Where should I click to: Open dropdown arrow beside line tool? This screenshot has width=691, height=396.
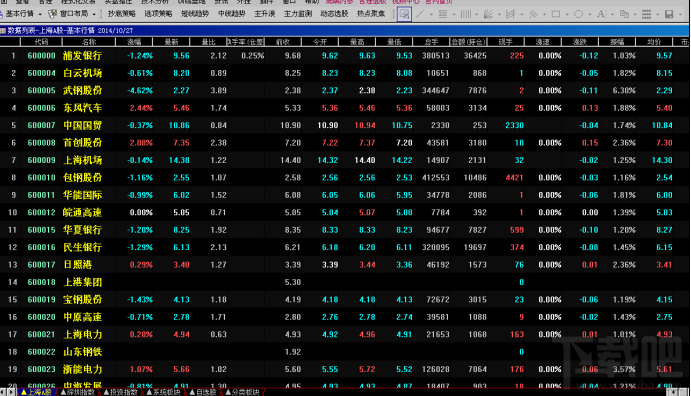pos(431,15)
